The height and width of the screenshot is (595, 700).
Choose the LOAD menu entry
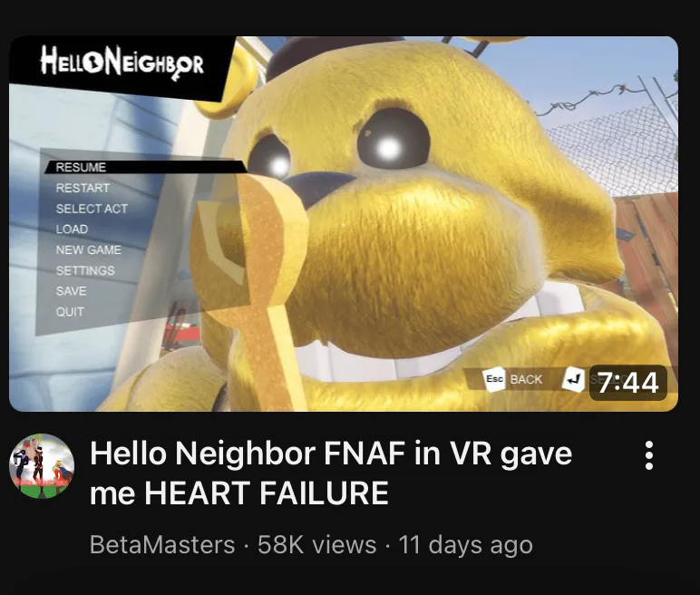pos(72,229)
